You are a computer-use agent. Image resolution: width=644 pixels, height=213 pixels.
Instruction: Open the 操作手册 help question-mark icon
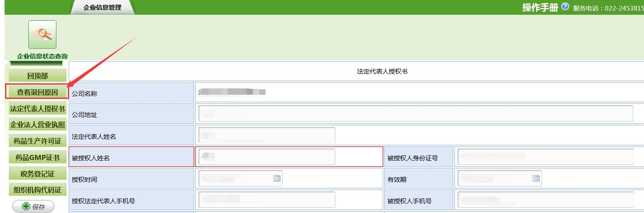(565, 7)
